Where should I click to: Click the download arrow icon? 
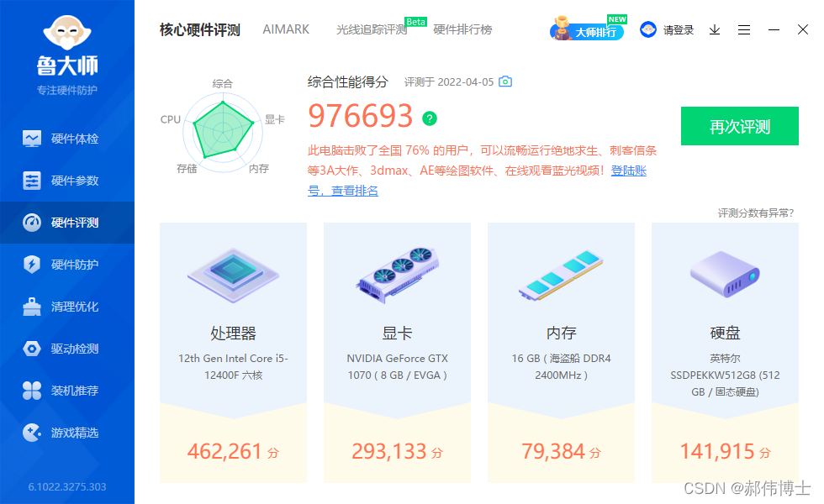coord(715,30)
